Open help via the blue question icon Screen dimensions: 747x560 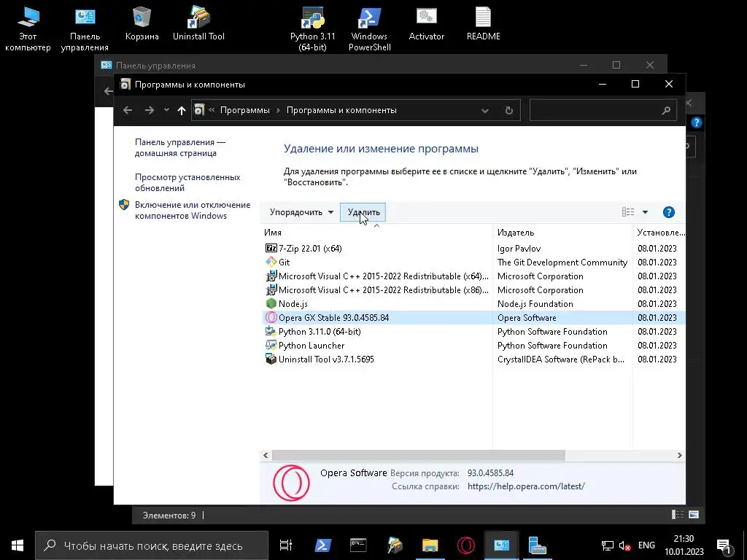(668, 212)
